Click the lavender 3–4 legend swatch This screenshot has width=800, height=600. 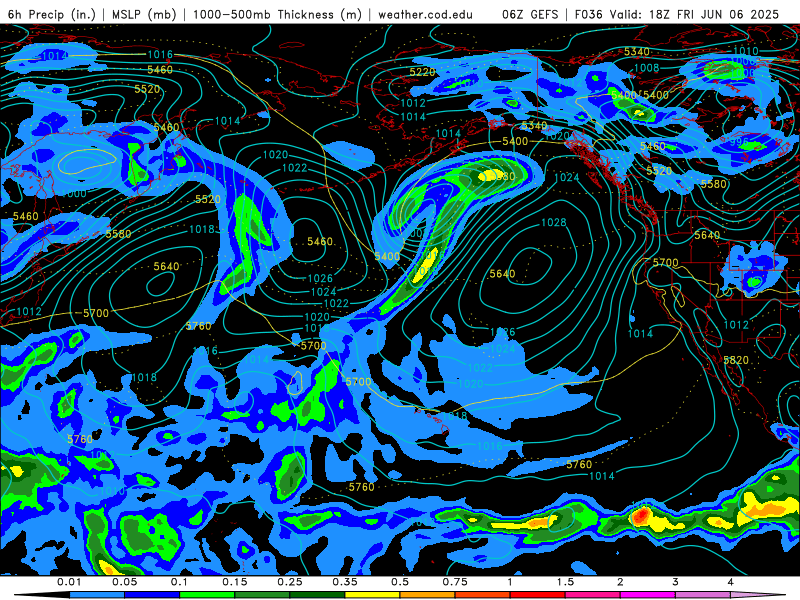[703, 595]
